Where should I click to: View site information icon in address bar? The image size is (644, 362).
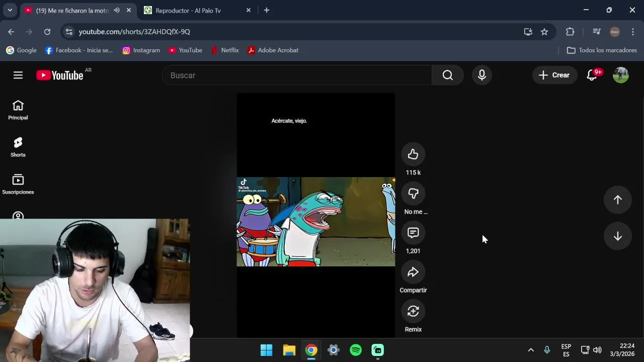[69, 32]
